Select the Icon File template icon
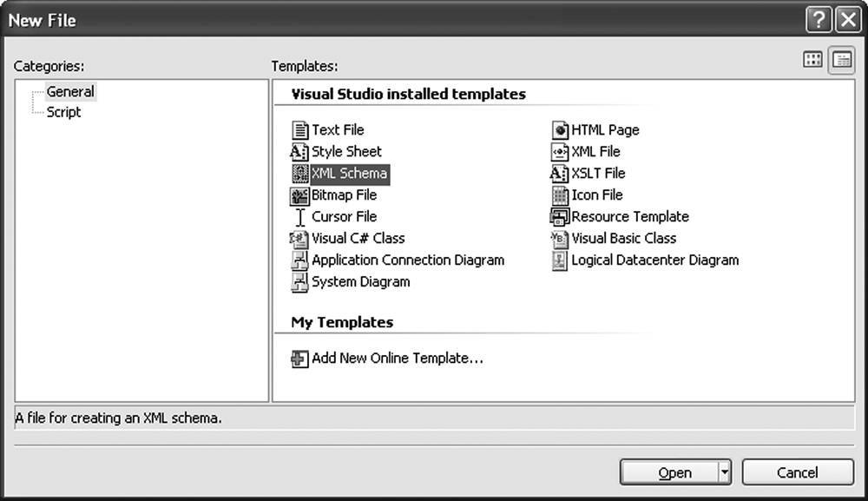Viewport: 868px width, 501px height. click(x=560, y=195)
